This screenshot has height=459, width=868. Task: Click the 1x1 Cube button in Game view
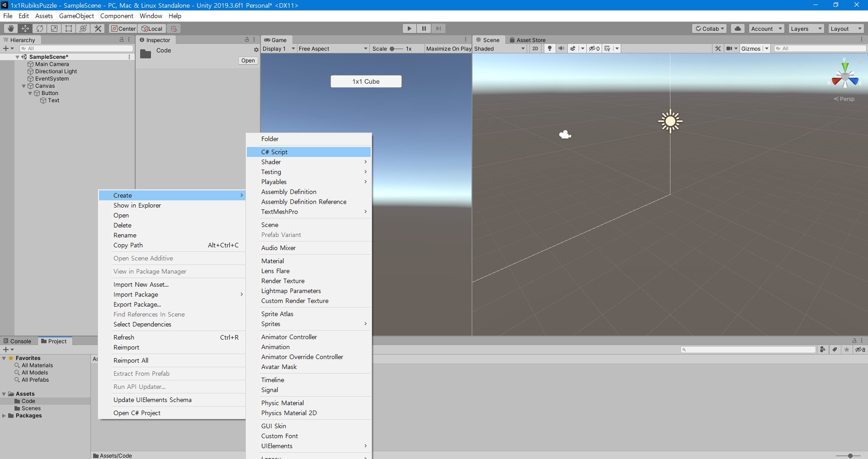tap(366, 81)
